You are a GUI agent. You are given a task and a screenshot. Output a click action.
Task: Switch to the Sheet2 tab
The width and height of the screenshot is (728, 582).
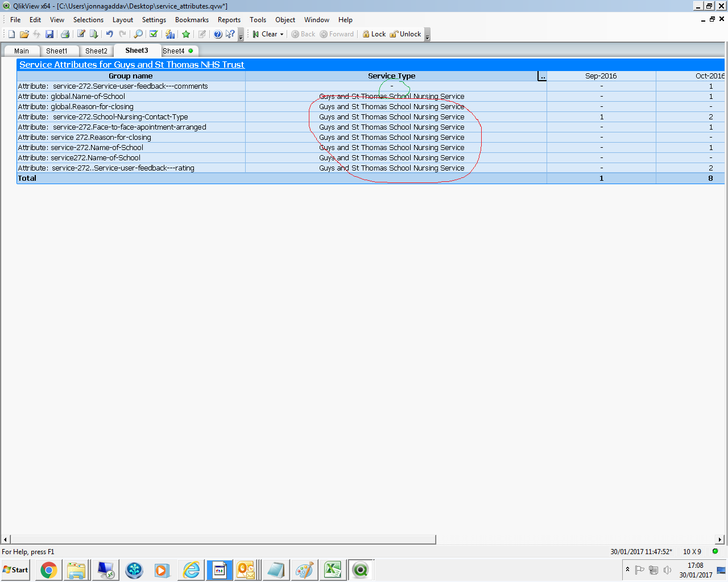pos(96,51)
